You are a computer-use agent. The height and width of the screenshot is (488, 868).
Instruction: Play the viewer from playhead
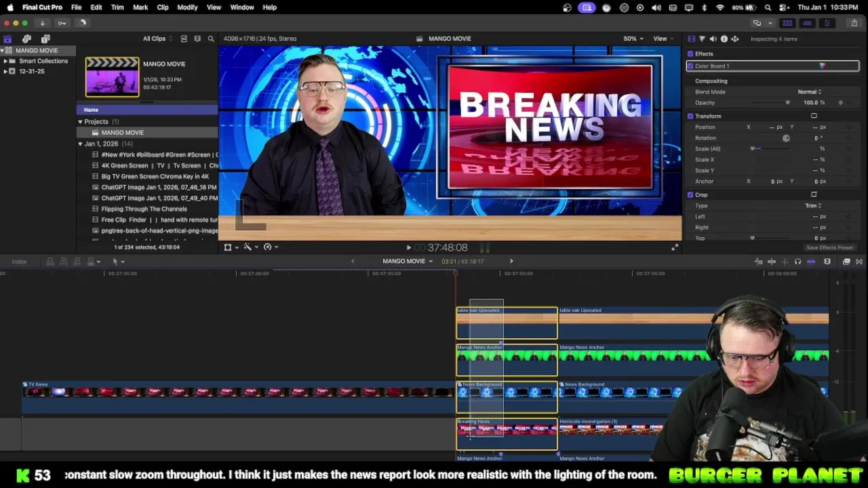click(x=408, y=248)
